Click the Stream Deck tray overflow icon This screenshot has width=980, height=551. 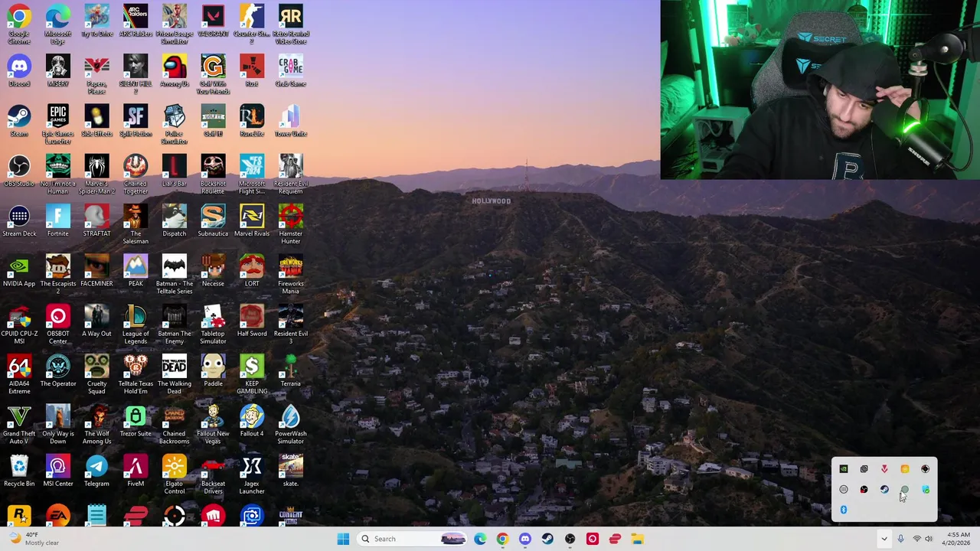pos(844,490)
